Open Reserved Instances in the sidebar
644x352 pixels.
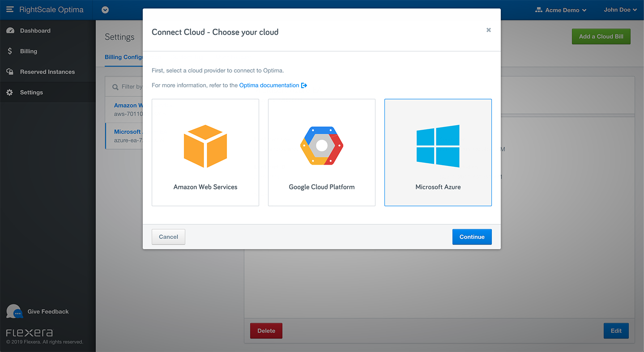coord(47,72)
